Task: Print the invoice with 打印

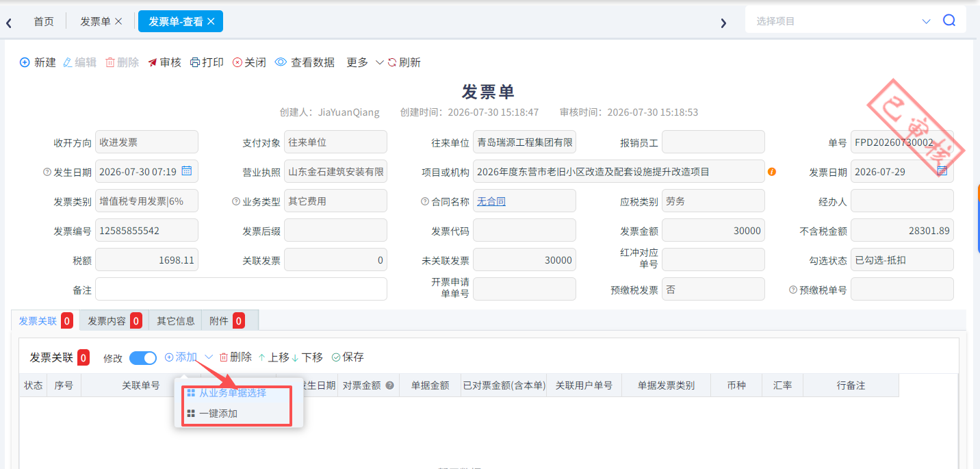Action: click(x=207, y=62)
